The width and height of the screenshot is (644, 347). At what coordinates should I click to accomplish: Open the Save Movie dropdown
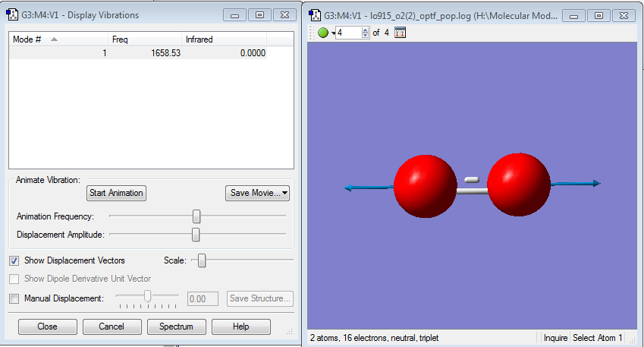(257, 193)
